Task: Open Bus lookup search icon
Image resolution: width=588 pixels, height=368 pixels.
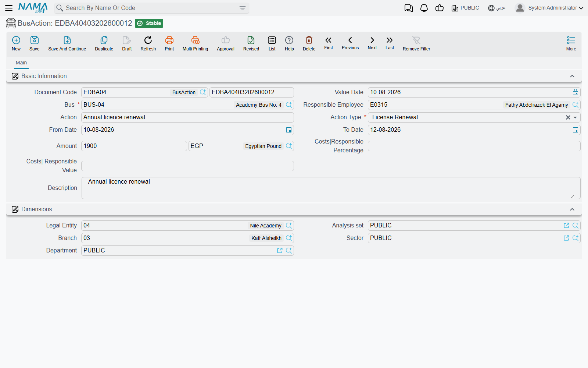Action: pyautogui.click(x=289, y=105)
